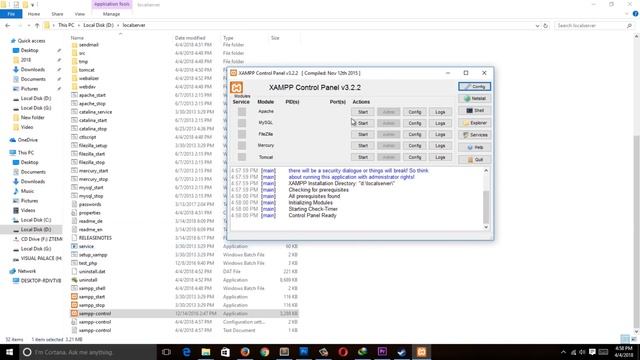Launch Firefox from the taskbar
The height and width of the screenshot is (360, 640).
point(245,352)
